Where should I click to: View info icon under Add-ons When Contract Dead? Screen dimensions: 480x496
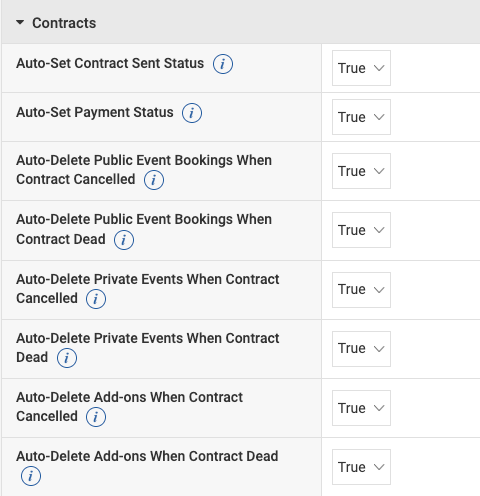click(31, 476)
